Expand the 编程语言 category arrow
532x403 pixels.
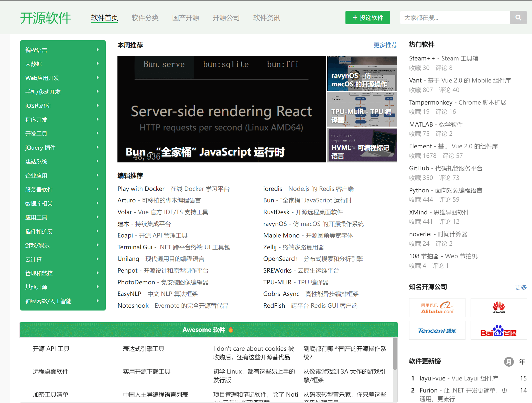click(98, 50)
